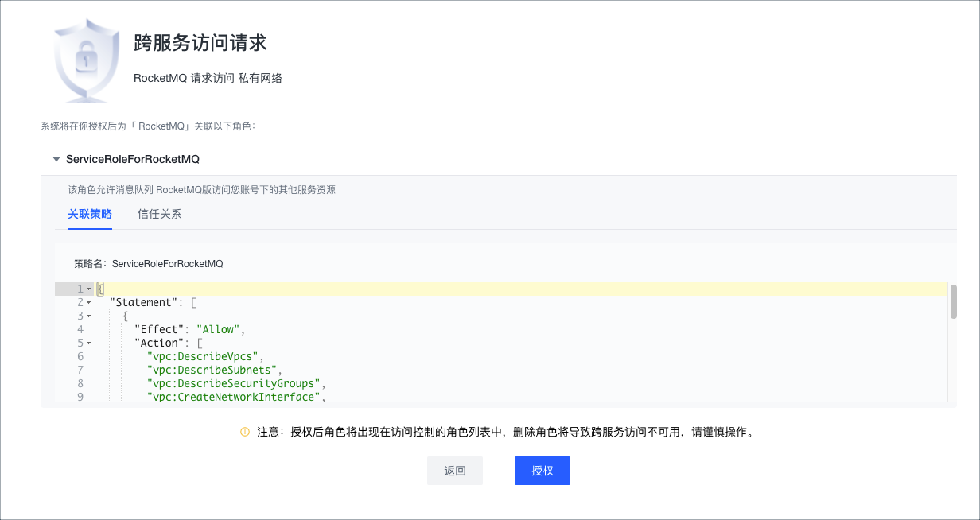Click the 策略名 ServiceRoleForRocketMQ label
Screen dimensions: 980x520
[x=149, y=263]
